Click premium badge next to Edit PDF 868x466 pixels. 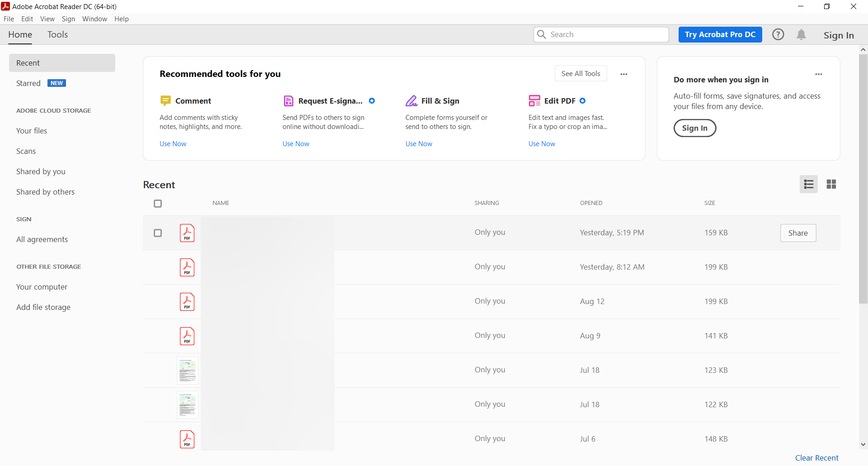pyautogui.click(x=583, y=101)
